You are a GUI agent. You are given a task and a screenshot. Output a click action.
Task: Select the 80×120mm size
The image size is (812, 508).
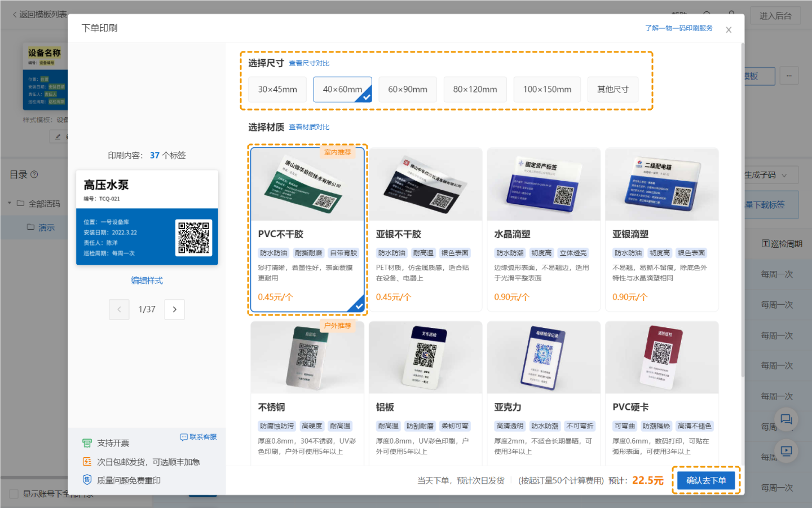pyautogui.click(x=475, y=89)
